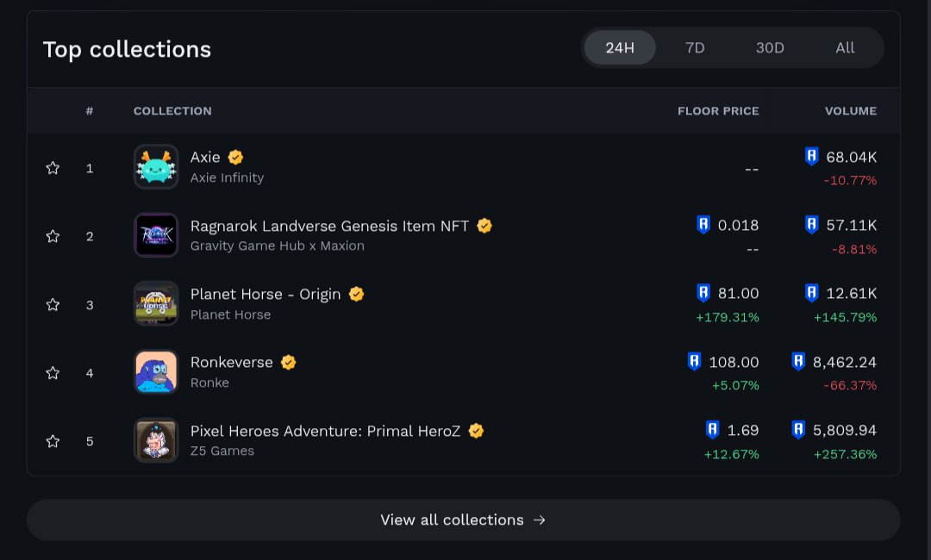This screenshot has width=931, height=560.
Task: Click the Top collections heading
Action: pyautogui.click(x=127, y=49)
